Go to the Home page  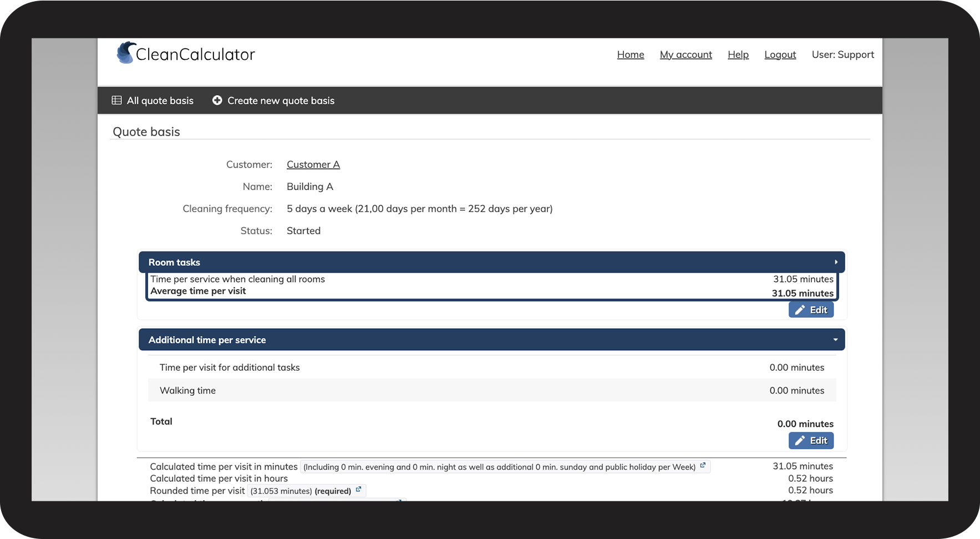630,54
